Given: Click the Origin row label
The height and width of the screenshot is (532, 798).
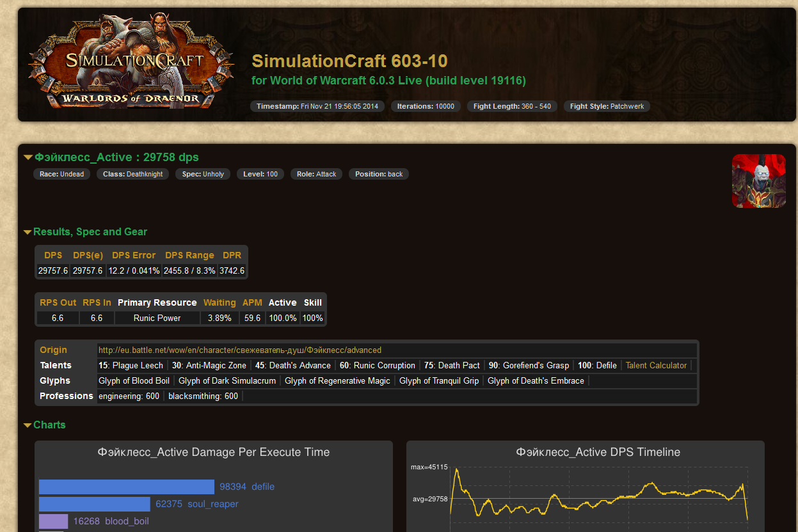Looking at the screenshot, I should (53, 350).
